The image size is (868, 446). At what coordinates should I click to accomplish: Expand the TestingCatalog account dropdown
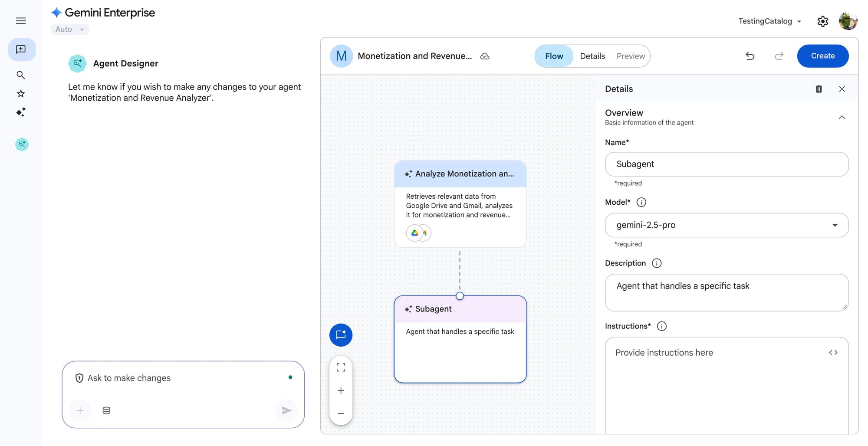(769, 21)
